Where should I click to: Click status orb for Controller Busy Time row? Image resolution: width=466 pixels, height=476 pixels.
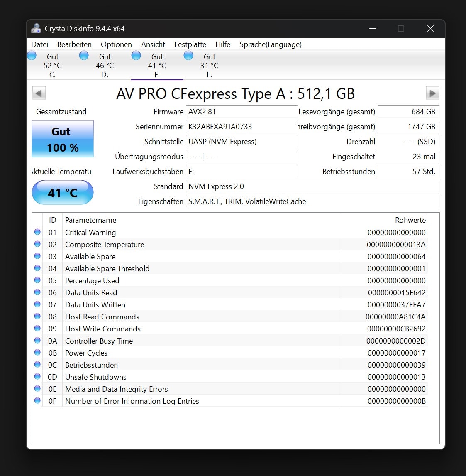tap(37, 340)
